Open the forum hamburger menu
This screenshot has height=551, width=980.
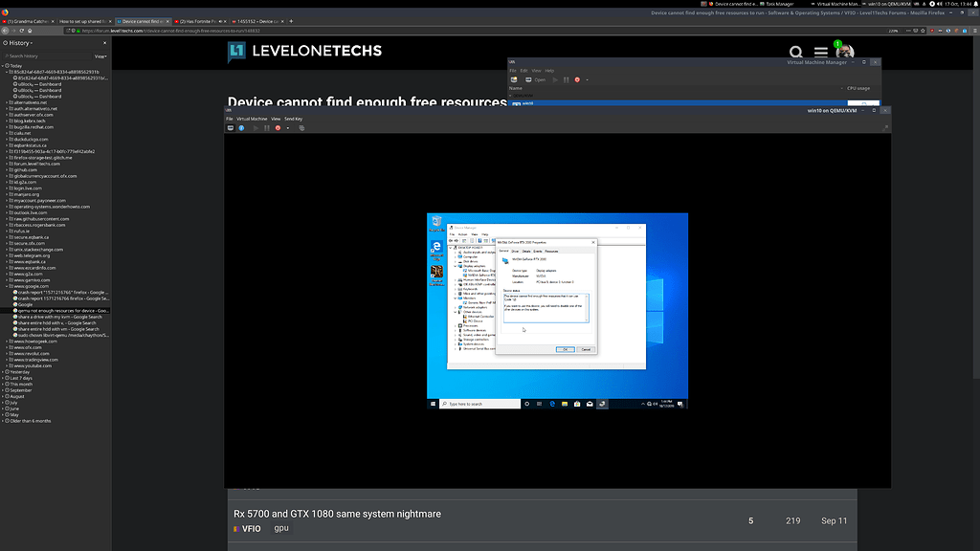pos(820,53)
